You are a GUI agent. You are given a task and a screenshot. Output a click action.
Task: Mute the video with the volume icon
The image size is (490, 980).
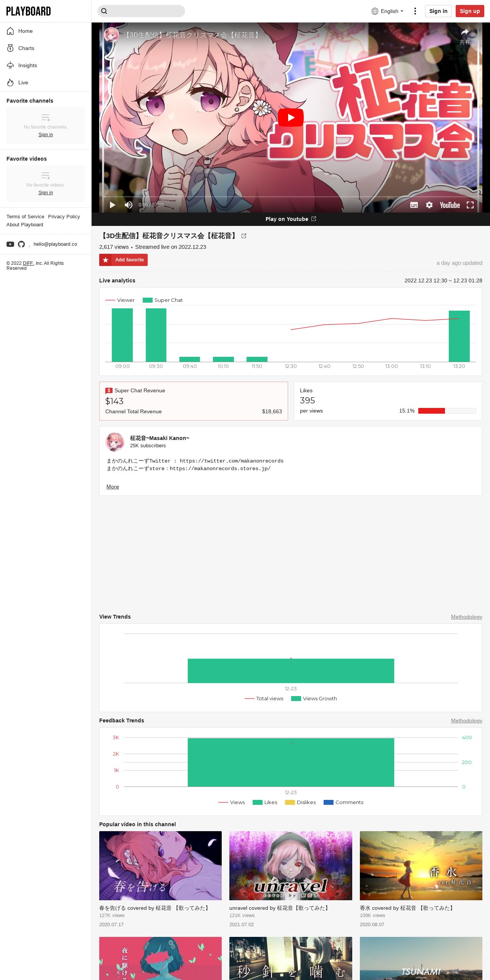[x=129, y=205]
